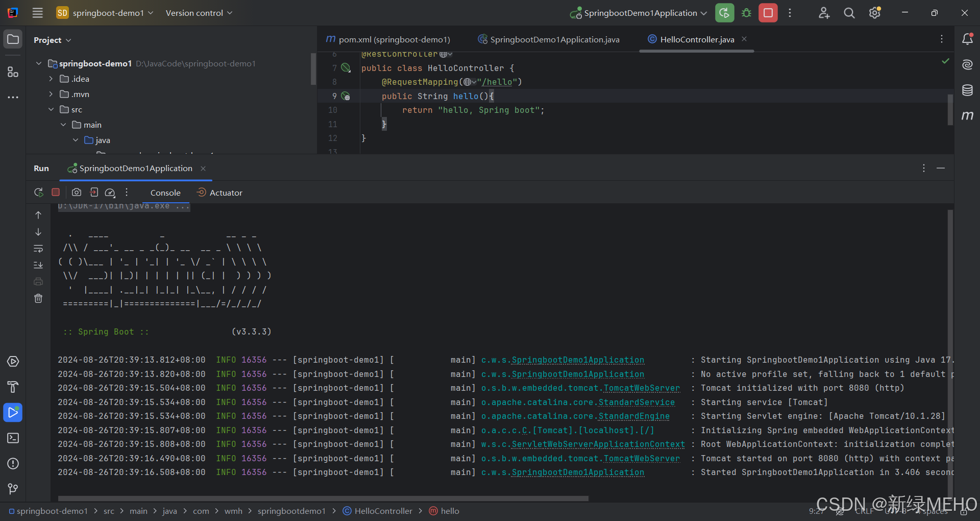Collapse the main folder
Image resolution: width=980 pixels, height=521 pixels.
click(x=63, y=125)
